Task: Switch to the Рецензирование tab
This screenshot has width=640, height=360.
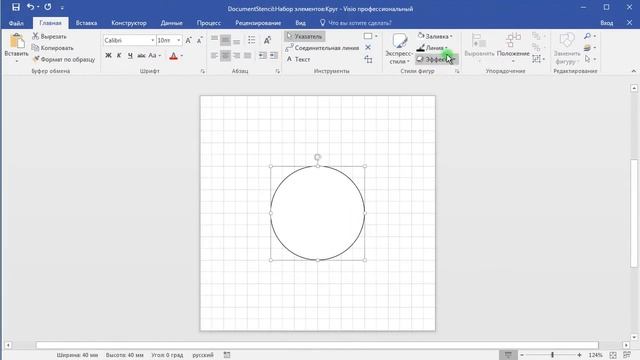Action: click(x=258, y=23)
